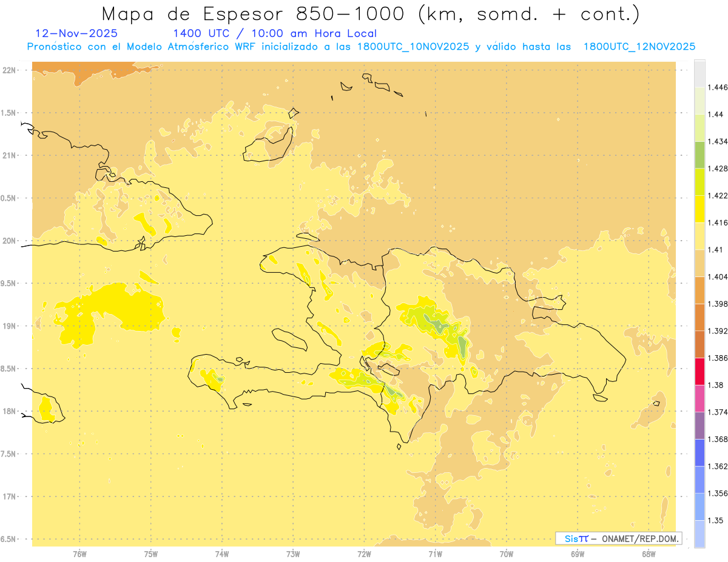Click the '1800UTC_12NOV2025' valid-until timestamp
The image size is (728, 562).
pyautogui.click(x=639, y=47)
